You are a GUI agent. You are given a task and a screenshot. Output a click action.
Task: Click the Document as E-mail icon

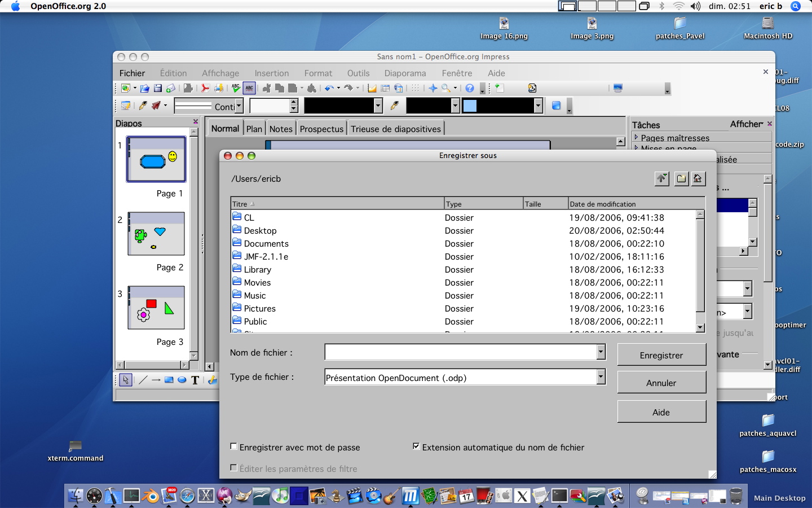click(x=171, y=88)
